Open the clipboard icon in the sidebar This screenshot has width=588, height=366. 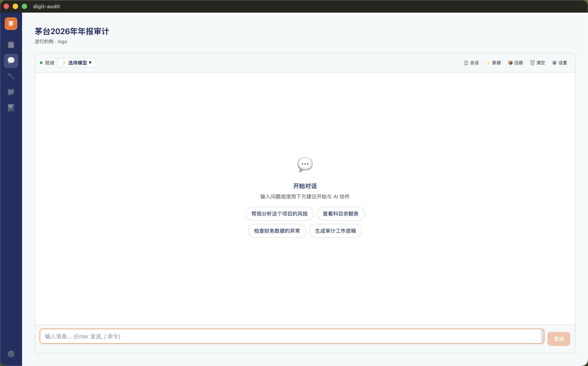(11, 45)
